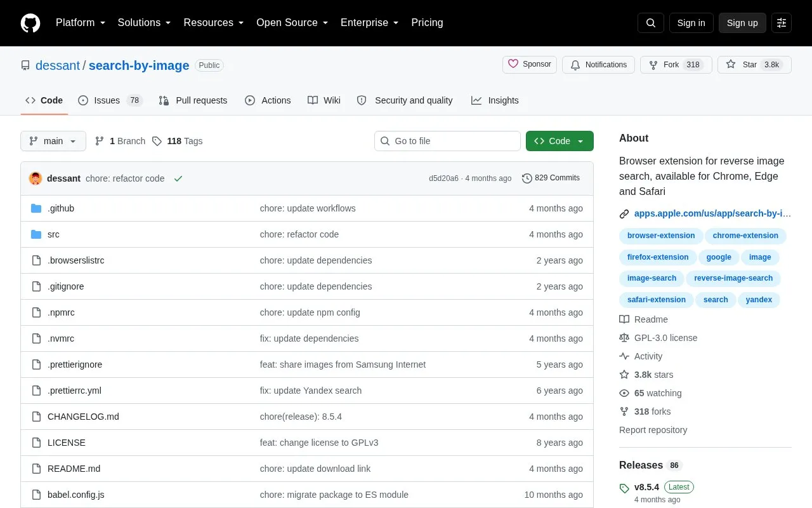Click the dessant avatar in commit row

(36, 178)
